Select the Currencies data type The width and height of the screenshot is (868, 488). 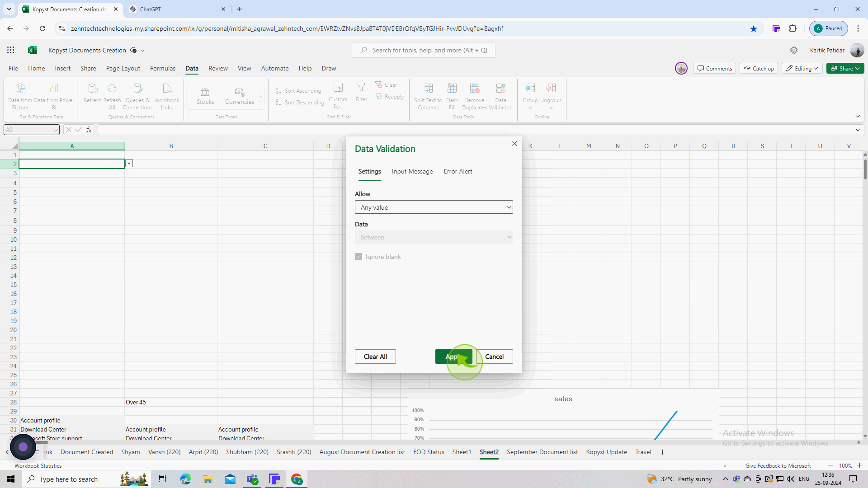coord(240,96)
